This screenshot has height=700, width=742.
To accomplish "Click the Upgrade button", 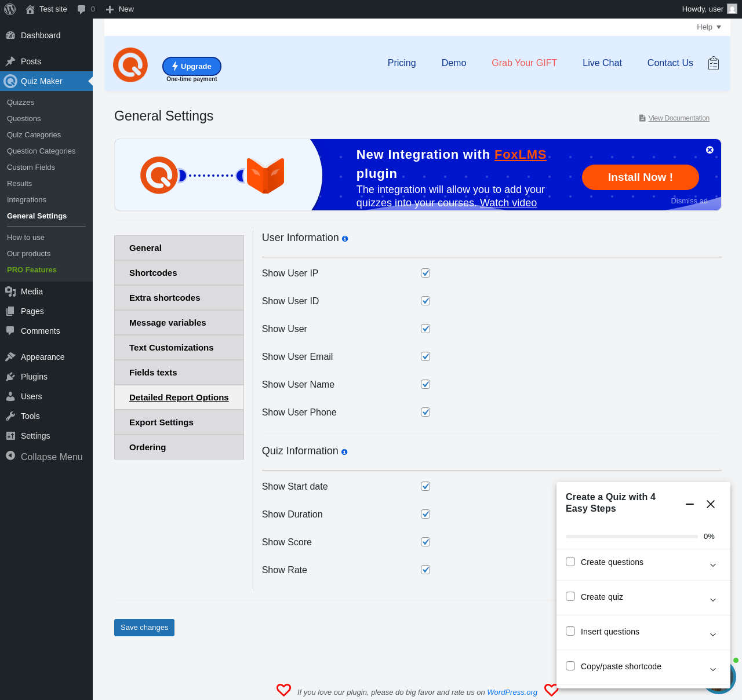I will [x=192, y=66].
